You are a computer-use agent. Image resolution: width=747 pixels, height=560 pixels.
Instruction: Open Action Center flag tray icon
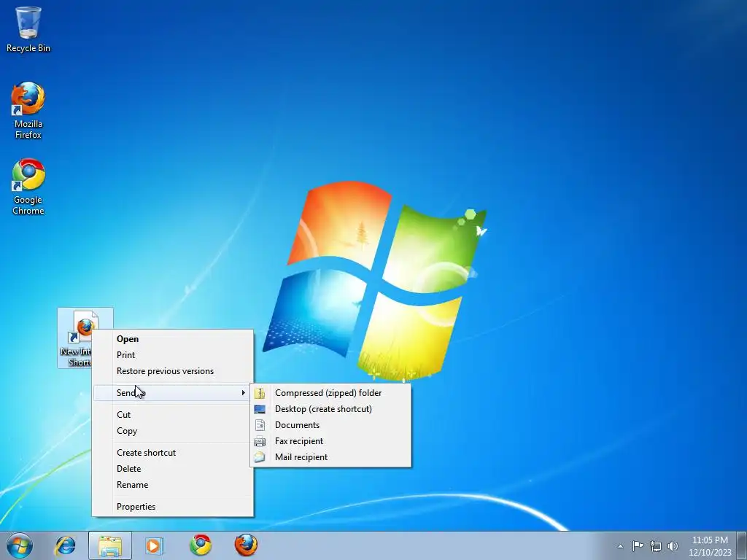(638, 545)
